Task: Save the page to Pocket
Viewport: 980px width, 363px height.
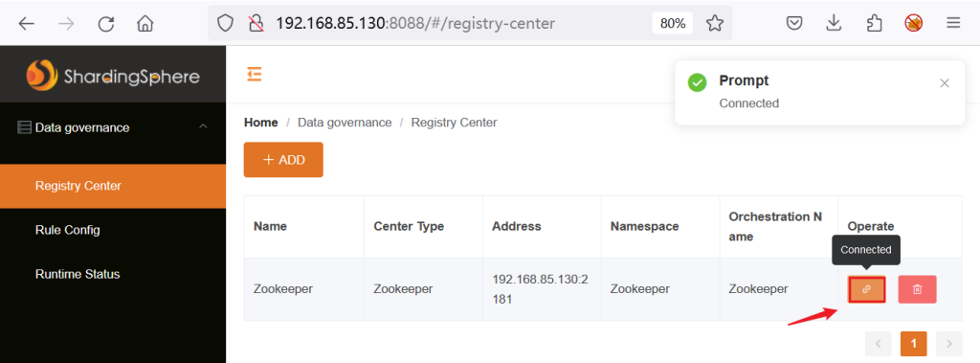Action: (793, 24)
